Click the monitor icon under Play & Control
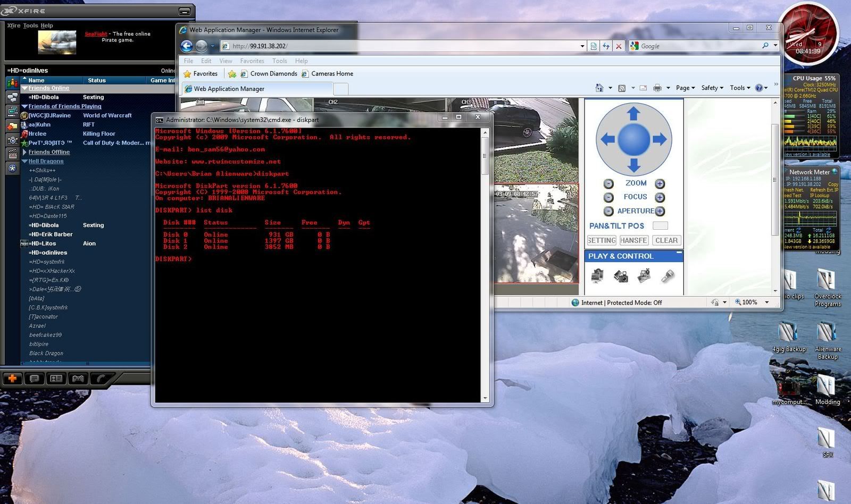 tap(597, 275)
